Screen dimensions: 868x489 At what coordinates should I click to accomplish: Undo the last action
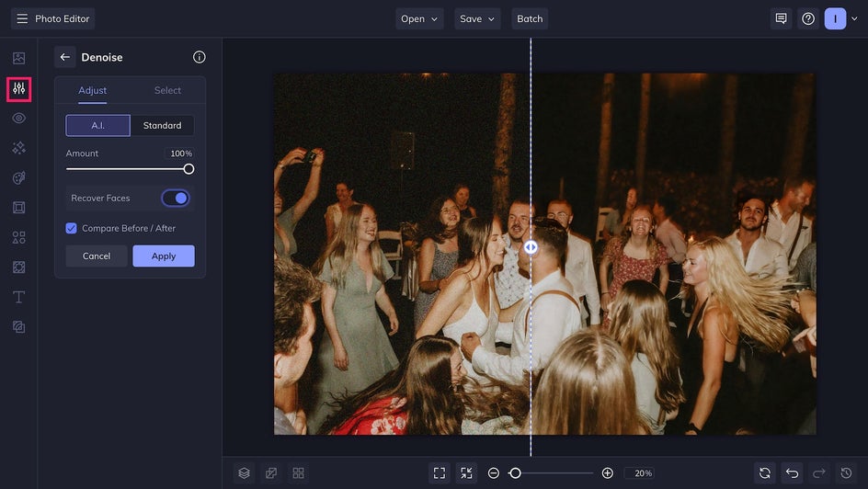click(x=793, y=473)
